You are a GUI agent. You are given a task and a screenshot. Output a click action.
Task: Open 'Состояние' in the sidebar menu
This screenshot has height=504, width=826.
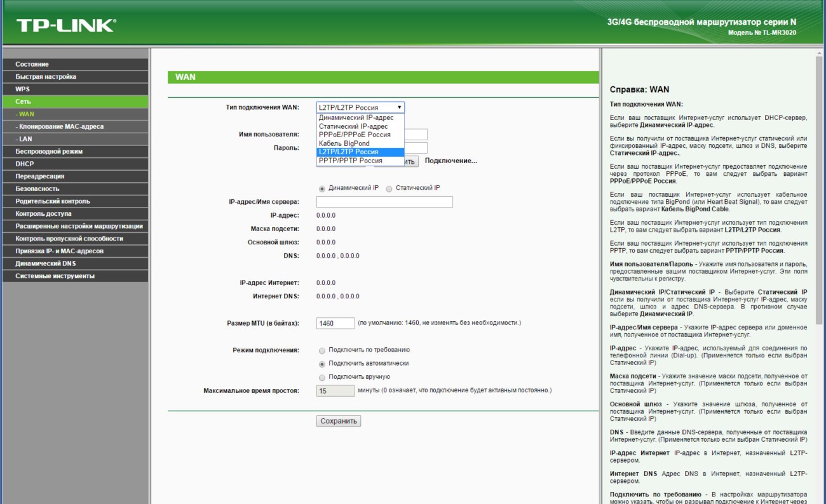pyautogui.click(x=32, y=64)
